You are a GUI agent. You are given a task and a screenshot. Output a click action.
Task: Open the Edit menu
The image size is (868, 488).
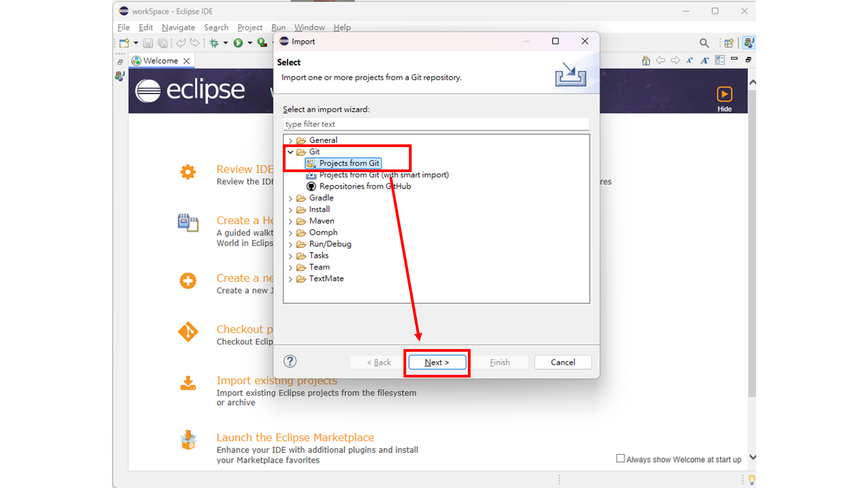click(x=146, y=27)
